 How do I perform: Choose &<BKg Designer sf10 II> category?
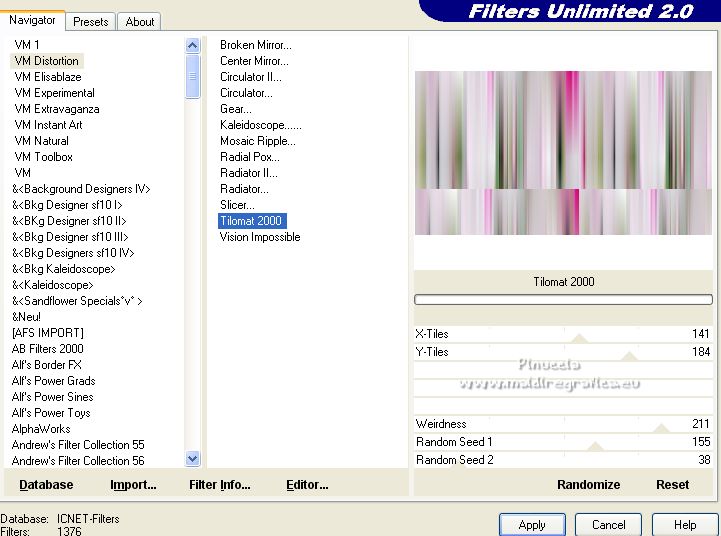tap(69, 221)
